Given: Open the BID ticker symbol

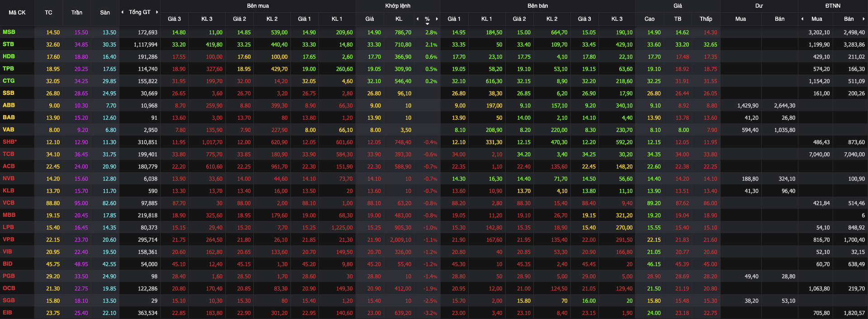Looking at the screenshot, I should (x=8, y=264).
